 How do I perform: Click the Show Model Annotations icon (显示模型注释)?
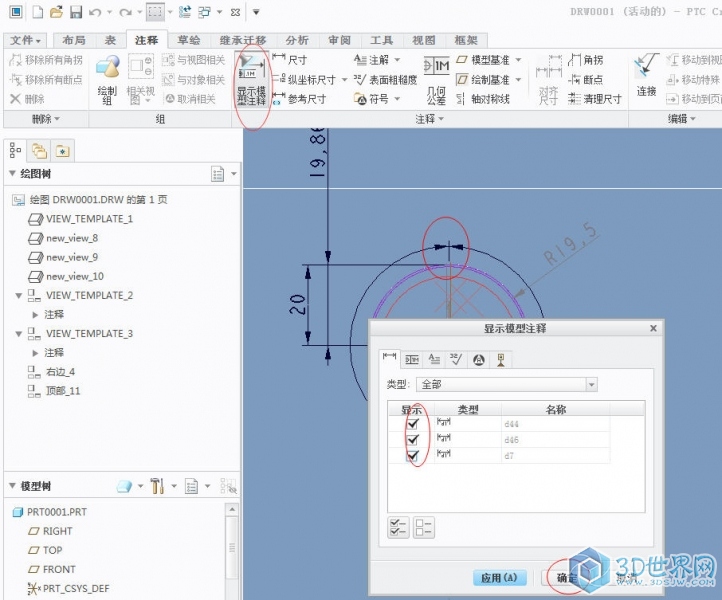251,81
